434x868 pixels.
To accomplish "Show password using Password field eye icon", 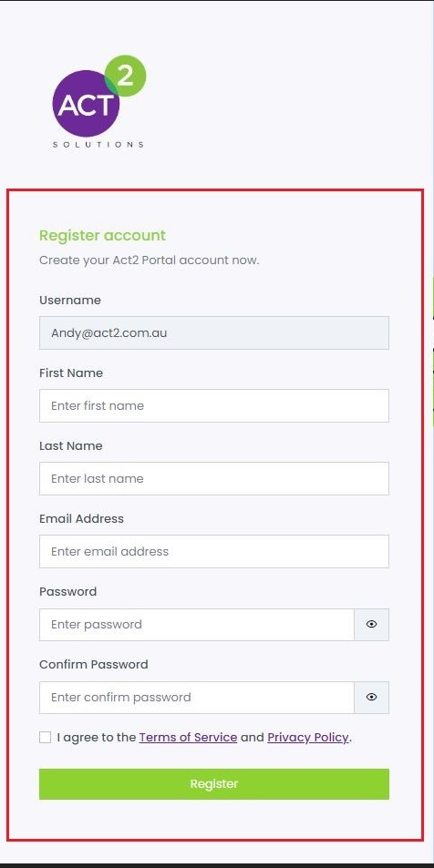I will [x=371, y=625].
